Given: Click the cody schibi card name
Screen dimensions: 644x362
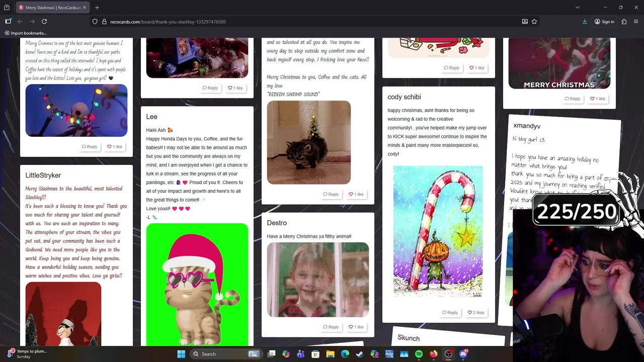Looking at the screenshot, I should [x=404, y=97].
